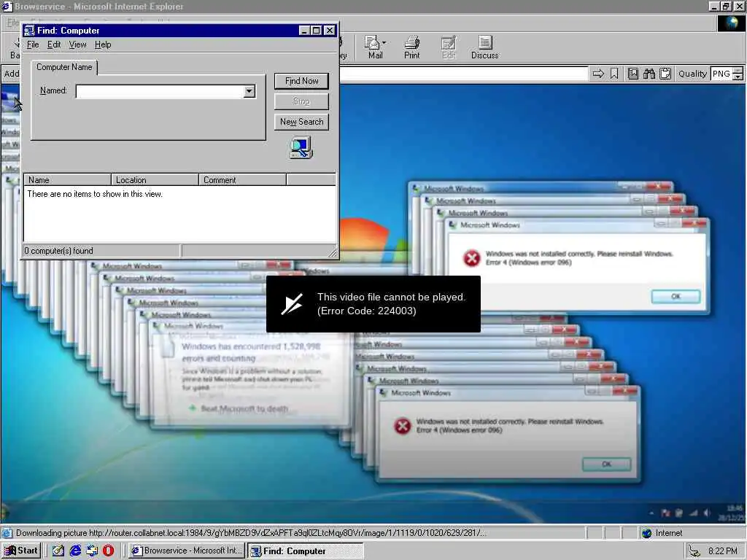
Task: Click OK on the lower Windows error dialog
Action: tap(606, 464)
